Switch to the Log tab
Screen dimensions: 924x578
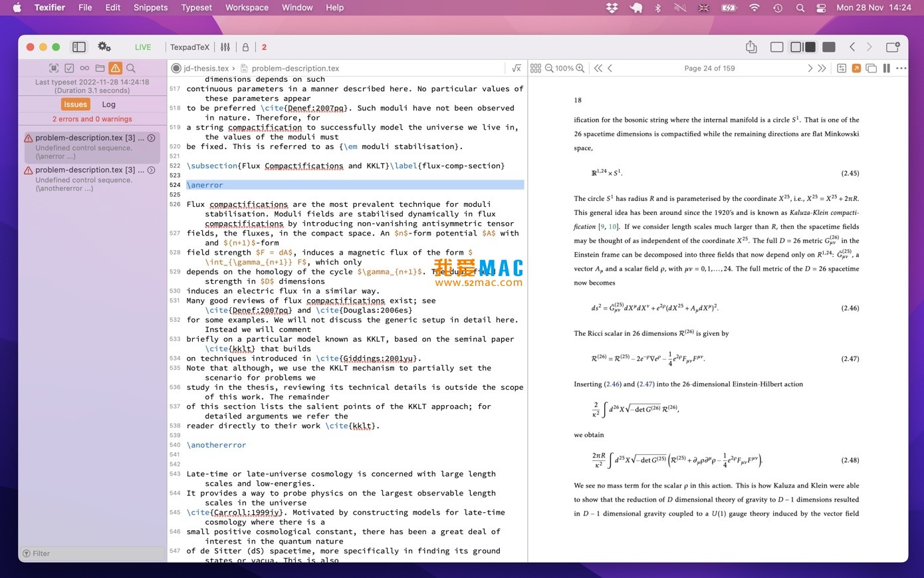pos(108,104)
